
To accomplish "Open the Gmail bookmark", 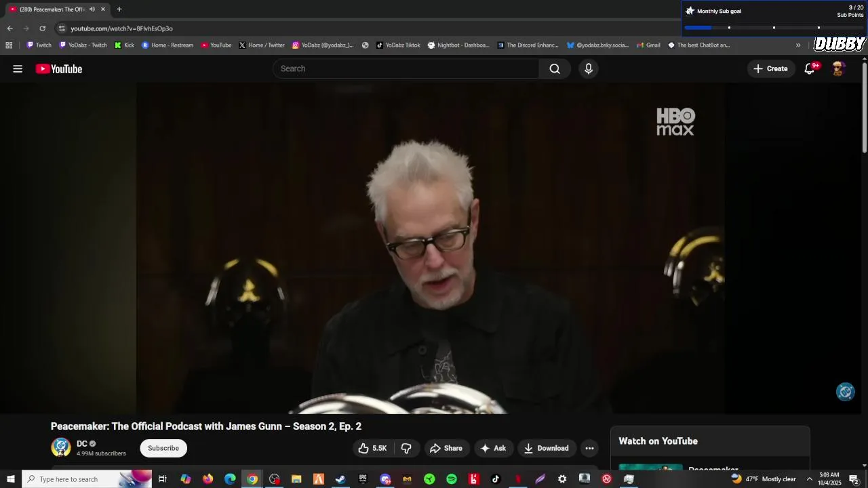I will point(648,45).
